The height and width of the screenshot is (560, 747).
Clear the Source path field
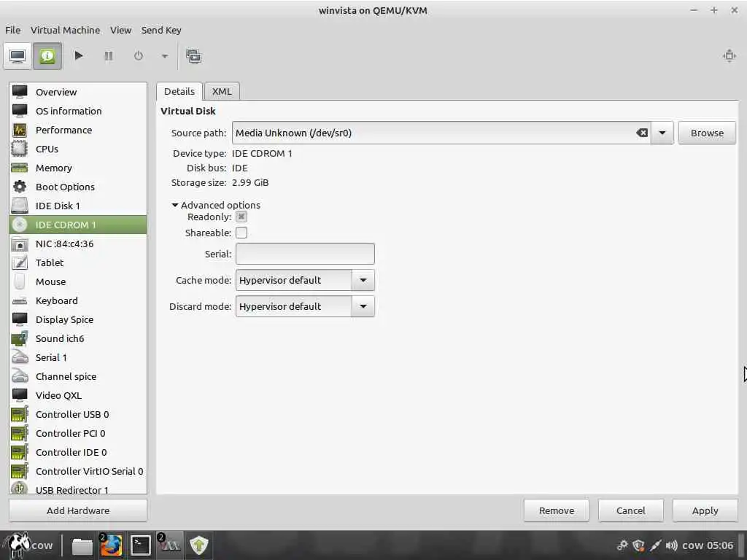[x=642, y=133]
